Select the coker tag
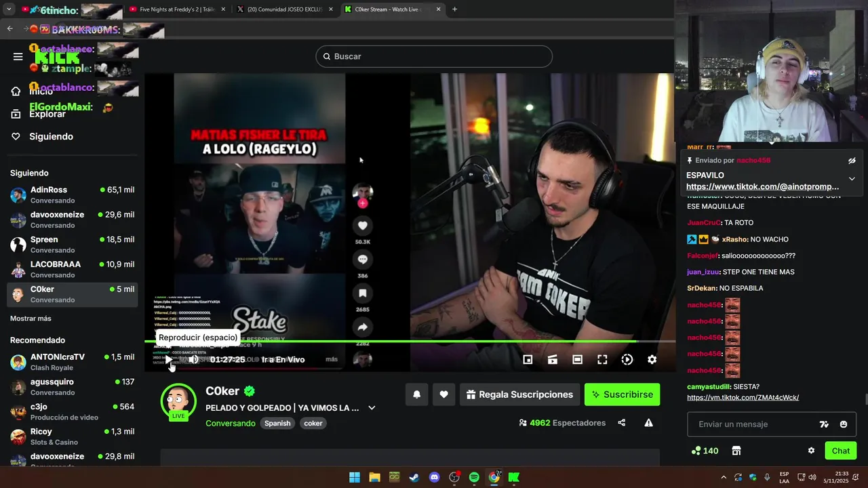Image resolution: width=868 pixels, height=488 pixels. coord(313,423)
